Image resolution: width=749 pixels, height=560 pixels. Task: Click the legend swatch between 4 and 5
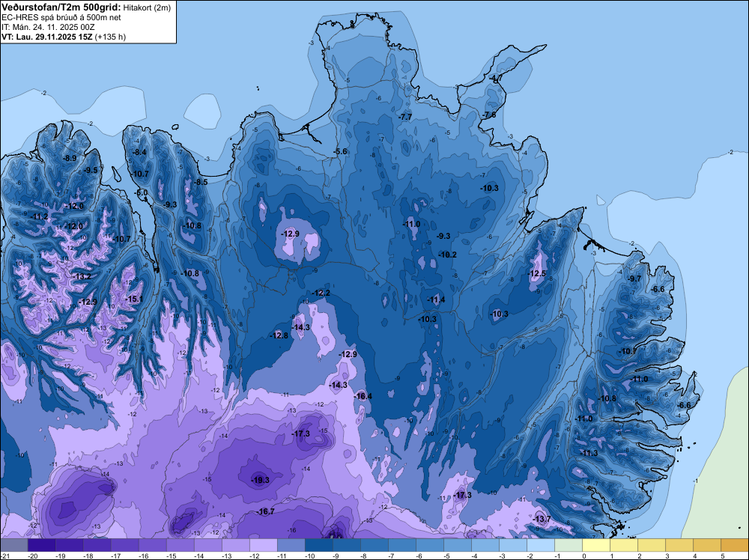[x=706, y=545]
